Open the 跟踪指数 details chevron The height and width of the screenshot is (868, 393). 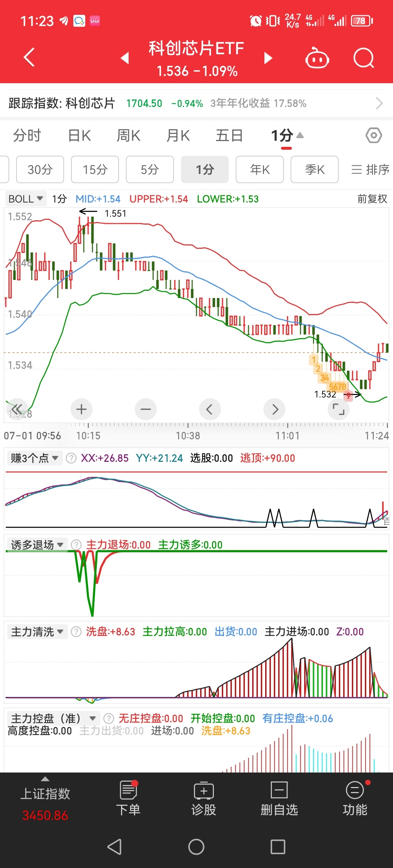[379, 103]
